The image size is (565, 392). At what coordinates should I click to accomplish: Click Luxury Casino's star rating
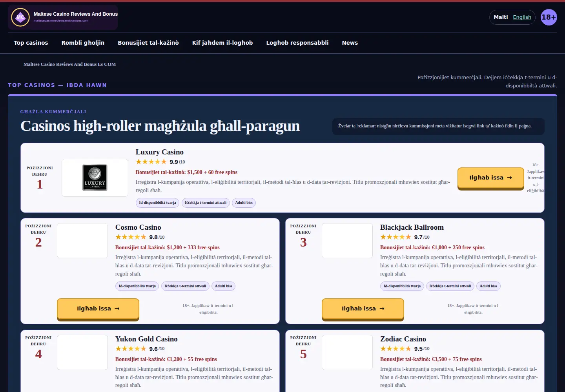pyautogui.click(x=151, y=162)
